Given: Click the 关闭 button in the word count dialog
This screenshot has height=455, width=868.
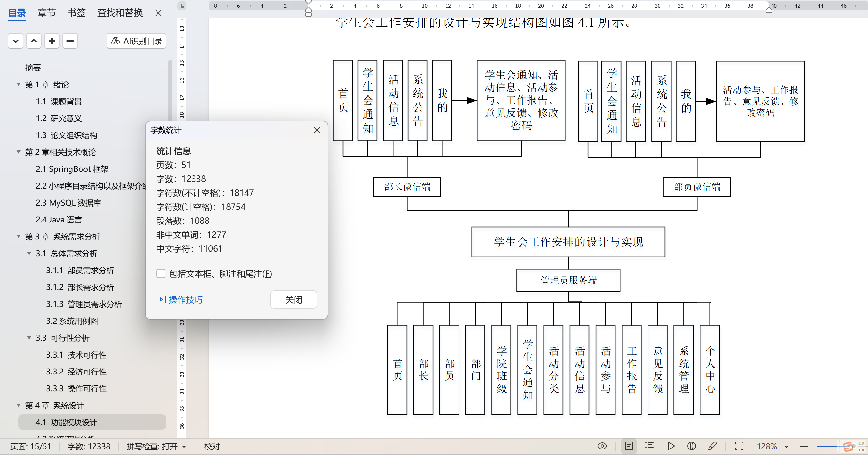Looking at the screenshot, I should click(294, 300).
